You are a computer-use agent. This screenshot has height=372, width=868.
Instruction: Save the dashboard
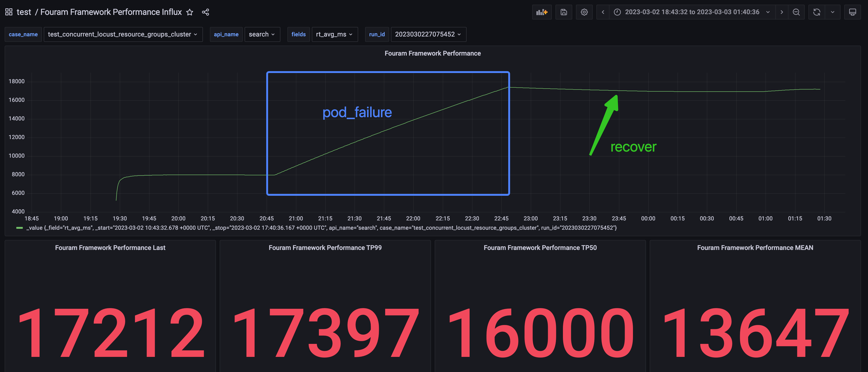[x=564, y=12]
